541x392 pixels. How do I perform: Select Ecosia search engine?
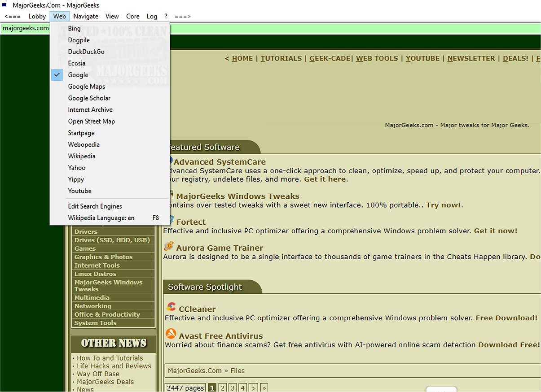(110, 63)
